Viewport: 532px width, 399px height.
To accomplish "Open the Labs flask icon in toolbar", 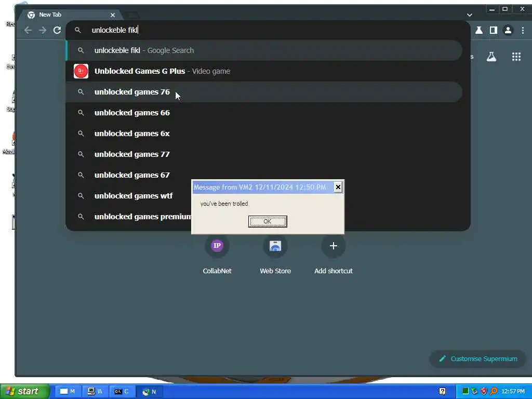I will pyautogui.click(x=478, y=30).
